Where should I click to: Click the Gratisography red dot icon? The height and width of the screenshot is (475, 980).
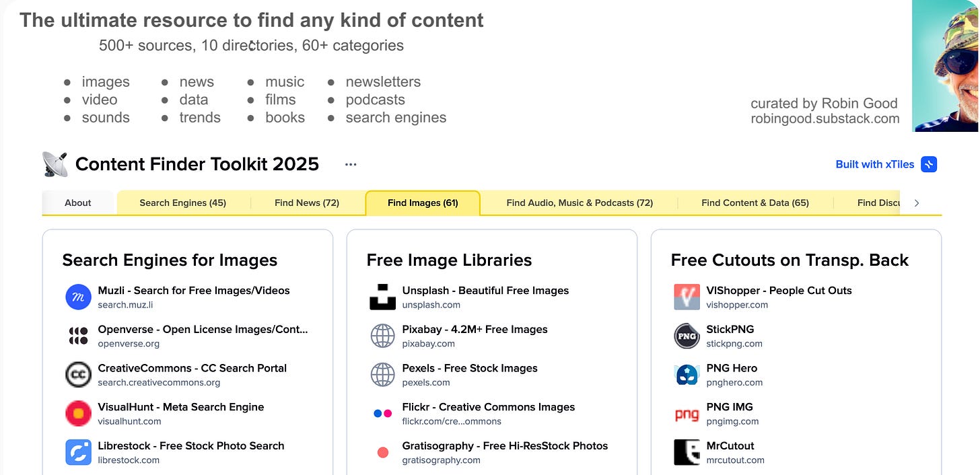(x=383, y=452)
